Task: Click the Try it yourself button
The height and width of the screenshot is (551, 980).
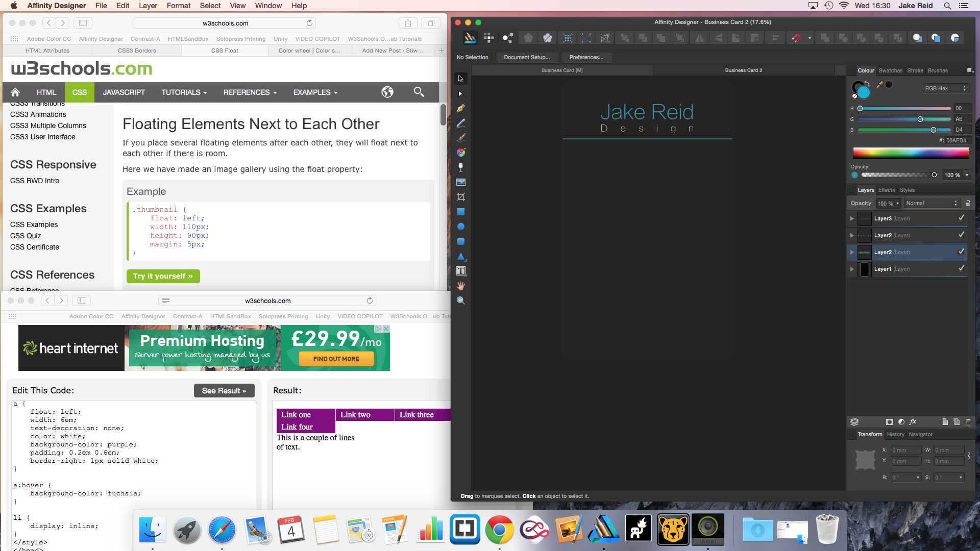Action: tap(163, 276)
